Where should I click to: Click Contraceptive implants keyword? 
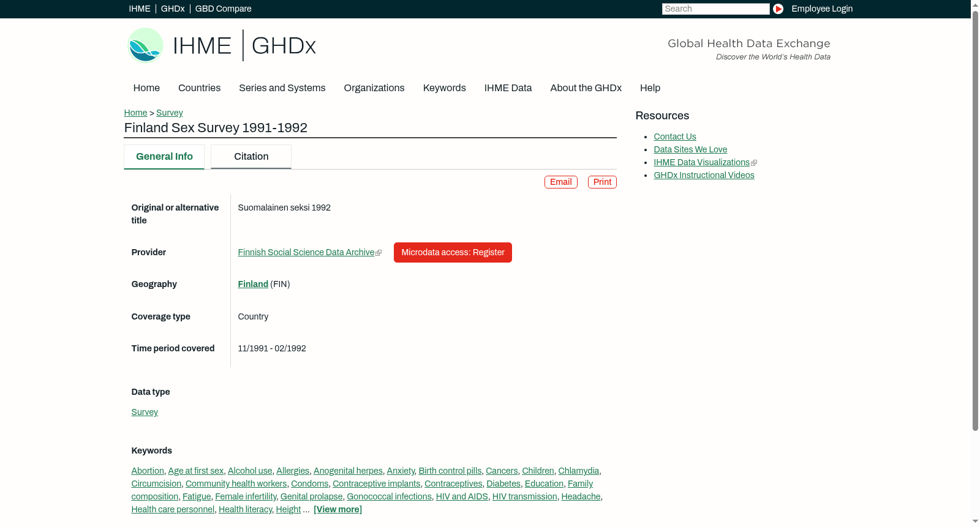click(377, 484)
